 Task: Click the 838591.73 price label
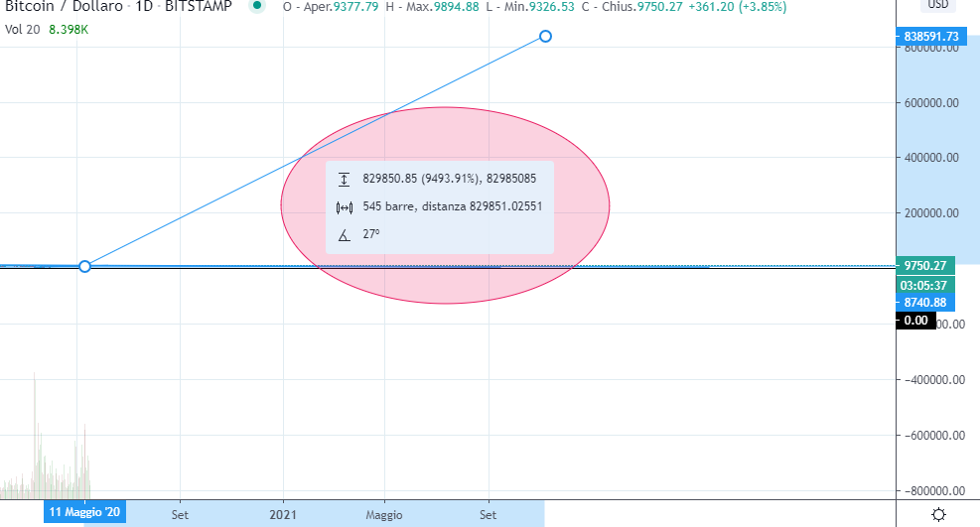tap(930, 36)
